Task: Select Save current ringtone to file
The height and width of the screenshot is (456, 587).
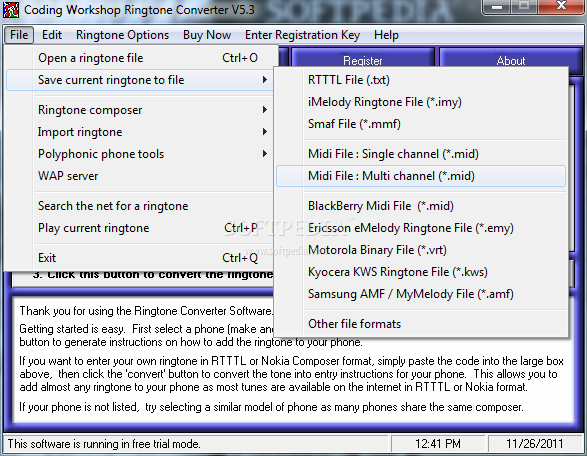Action: pos(141,80)
